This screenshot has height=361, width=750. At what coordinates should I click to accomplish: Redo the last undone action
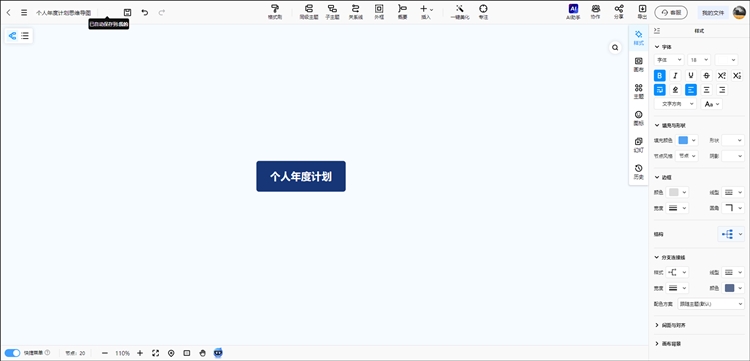[162, 13]
